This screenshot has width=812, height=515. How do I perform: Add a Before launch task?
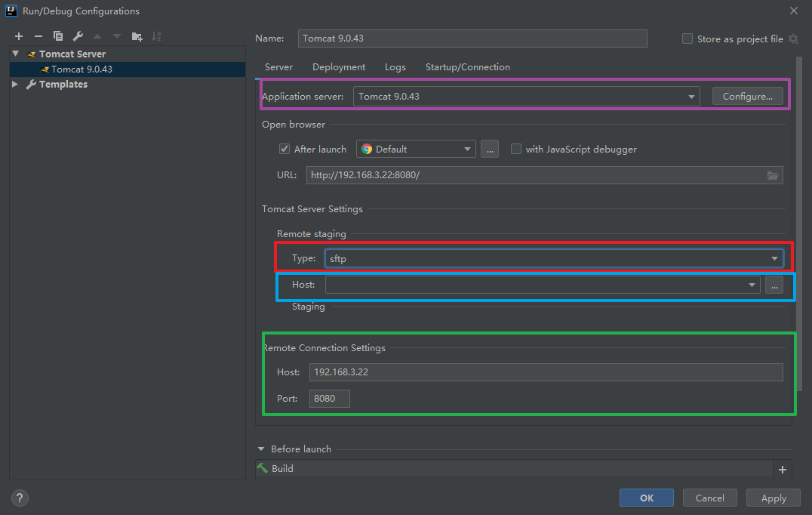(x=783, y=470)
